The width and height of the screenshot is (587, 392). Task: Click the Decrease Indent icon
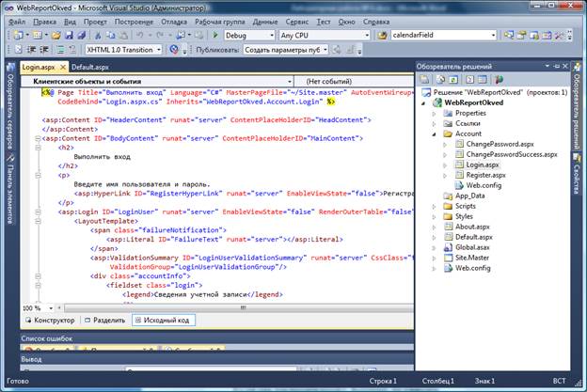[31, 50]
